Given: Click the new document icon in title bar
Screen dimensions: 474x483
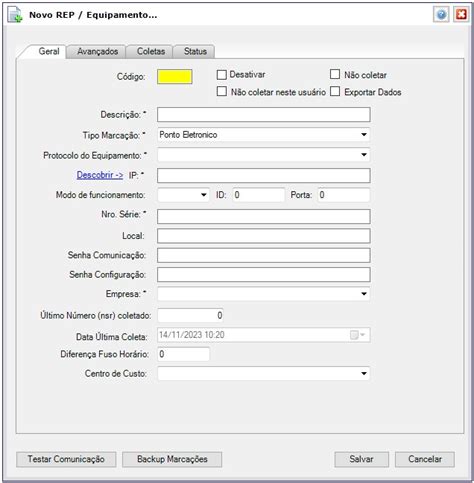Looking at the screenshot, I should tap(15, 15).
